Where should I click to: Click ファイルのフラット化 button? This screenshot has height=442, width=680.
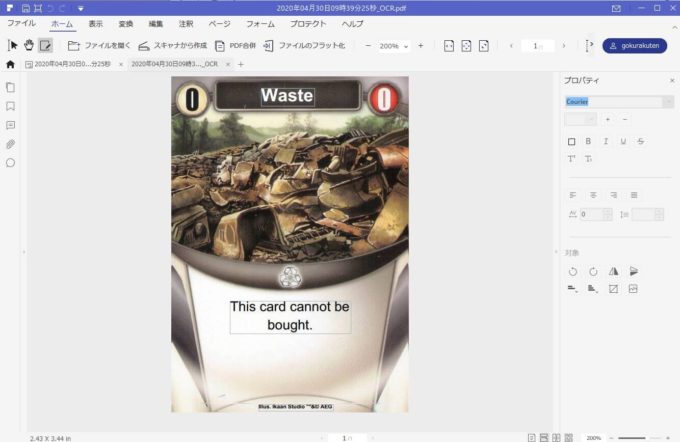click(304, 46)
